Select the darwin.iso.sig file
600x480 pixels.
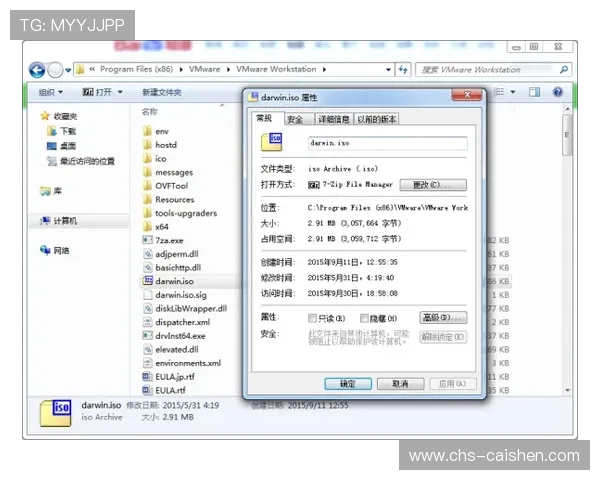point(174,295)
